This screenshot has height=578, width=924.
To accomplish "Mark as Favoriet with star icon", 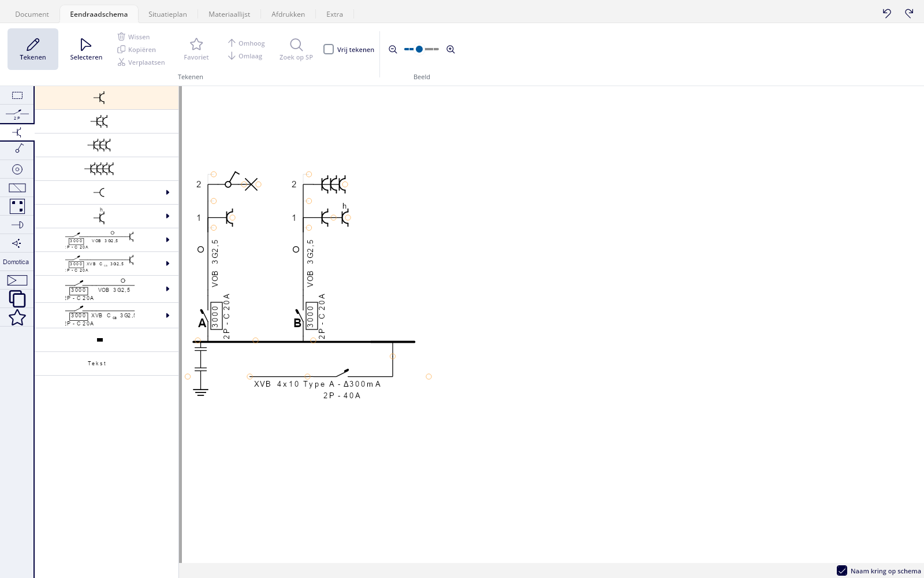I will (x=196, y=49).
